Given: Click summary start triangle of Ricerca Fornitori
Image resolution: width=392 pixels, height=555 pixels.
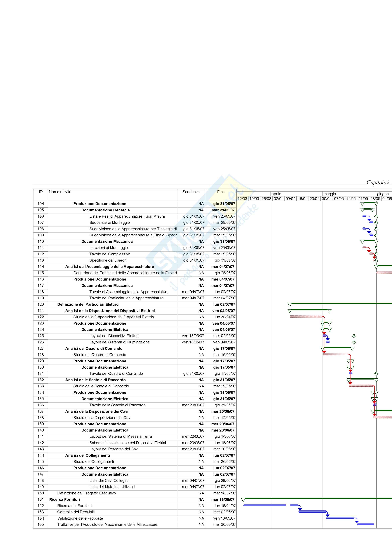Looking at the screenshot, I should tap(243, 500).
